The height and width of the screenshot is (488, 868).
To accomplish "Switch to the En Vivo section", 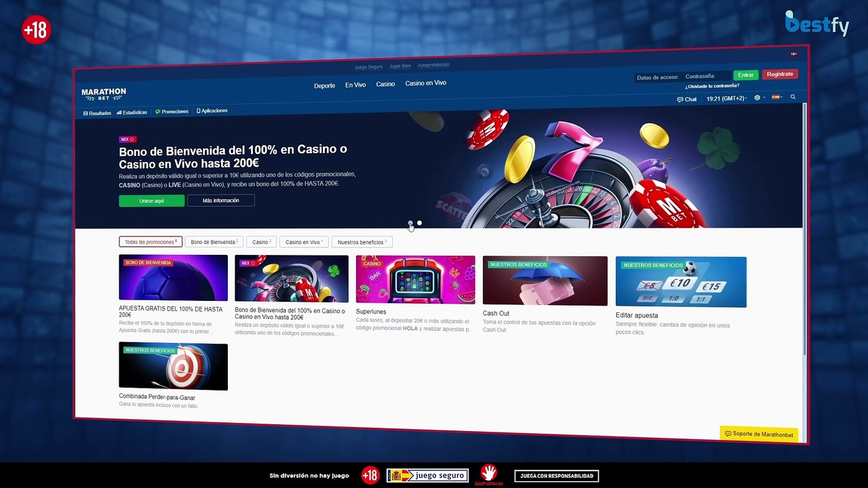I will (355, 85).
